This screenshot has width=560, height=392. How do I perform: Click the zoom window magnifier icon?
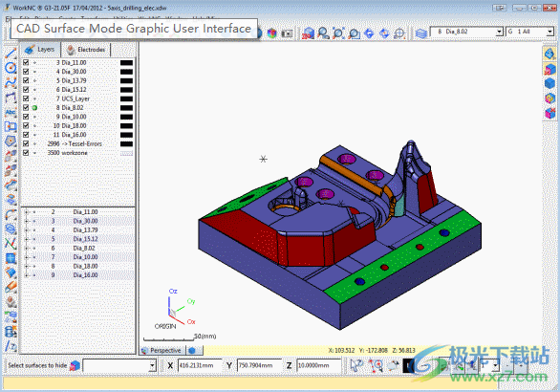(323, 33)
